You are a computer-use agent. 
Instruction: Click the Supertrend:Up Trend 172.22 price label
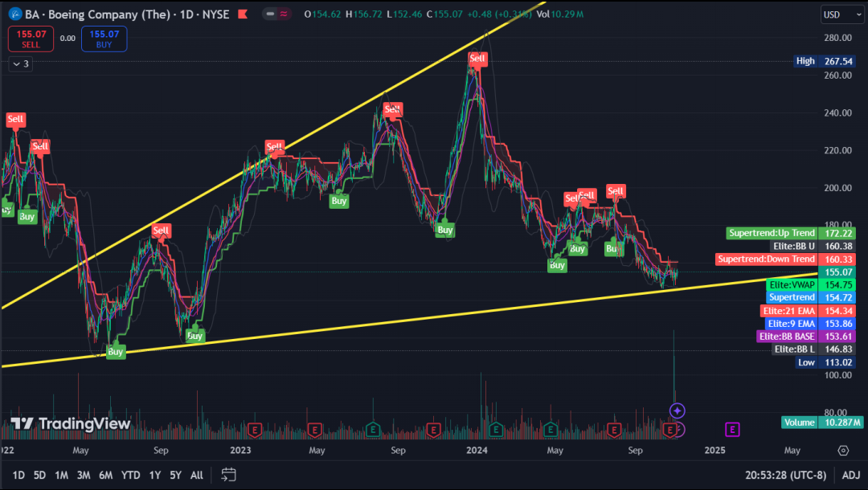click(791, 233)
